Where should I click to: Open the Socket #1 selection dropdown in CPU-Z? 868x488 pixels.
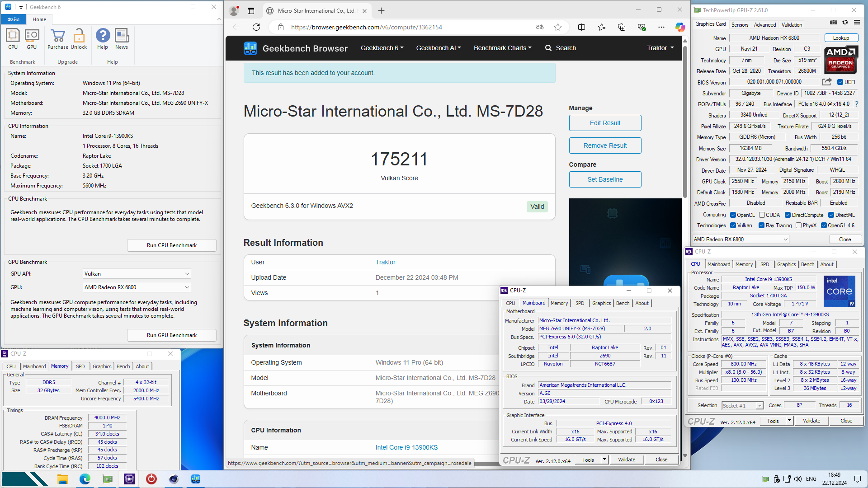coord(743,406)
